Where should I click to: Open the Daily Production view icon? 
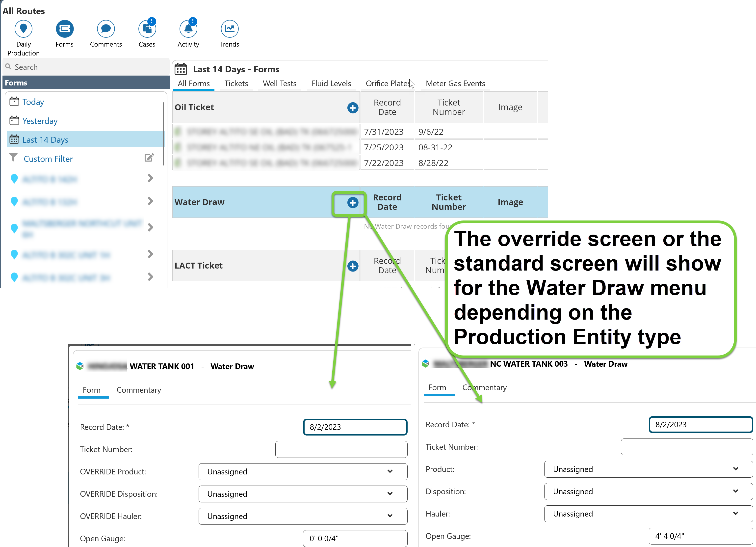point(23,29)
